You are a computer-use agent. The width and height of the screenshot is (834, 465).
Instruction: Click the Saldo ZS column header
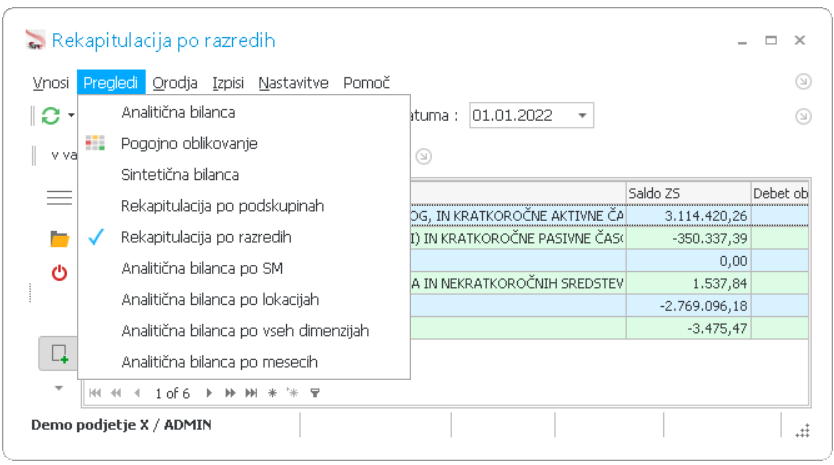pos(688,193)
